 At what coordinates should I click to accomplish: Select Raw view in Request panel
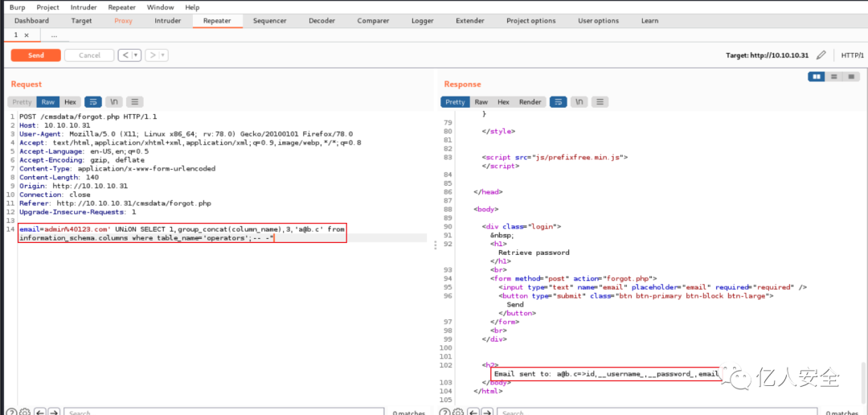tap(48, 102)
